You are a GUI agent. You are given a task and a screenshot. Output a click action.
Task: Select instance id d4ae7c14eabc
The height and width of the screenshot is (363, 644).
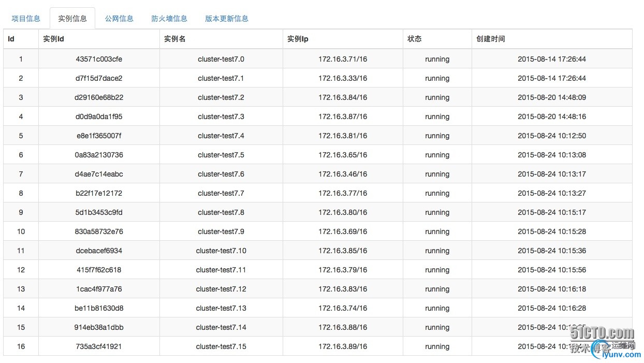(99, 174)
